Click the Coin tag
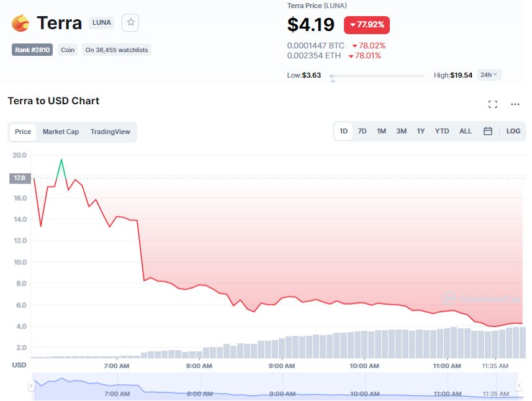This screenshot has height=401, width=532. (x=68, y=50)
